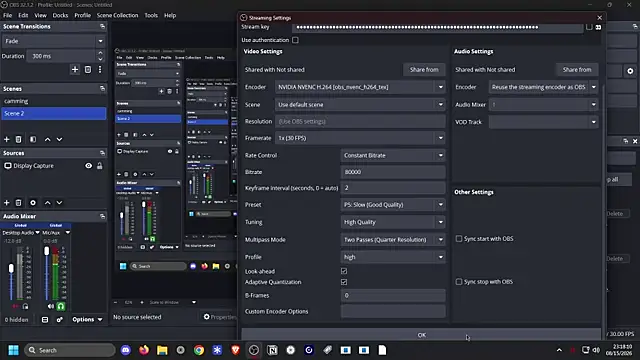Image resolution: width=640 pixels, height=360 pixels.
Task: Open Notion from the taskbar
Action: click(x=272, y=350)
